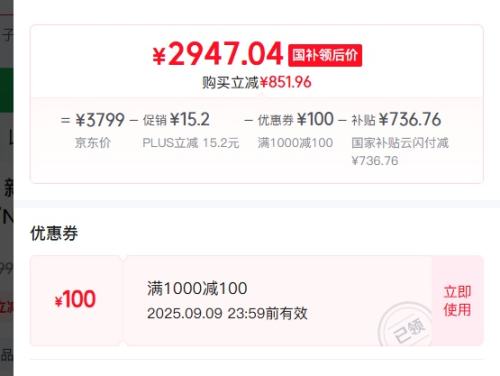Click the 促销 ¥15.2 discount

point(176,119)
